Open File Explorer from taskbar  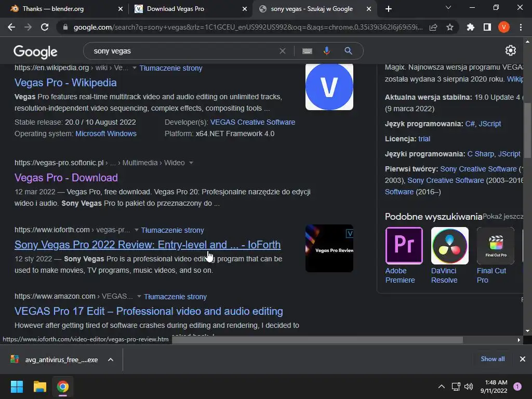39,387
